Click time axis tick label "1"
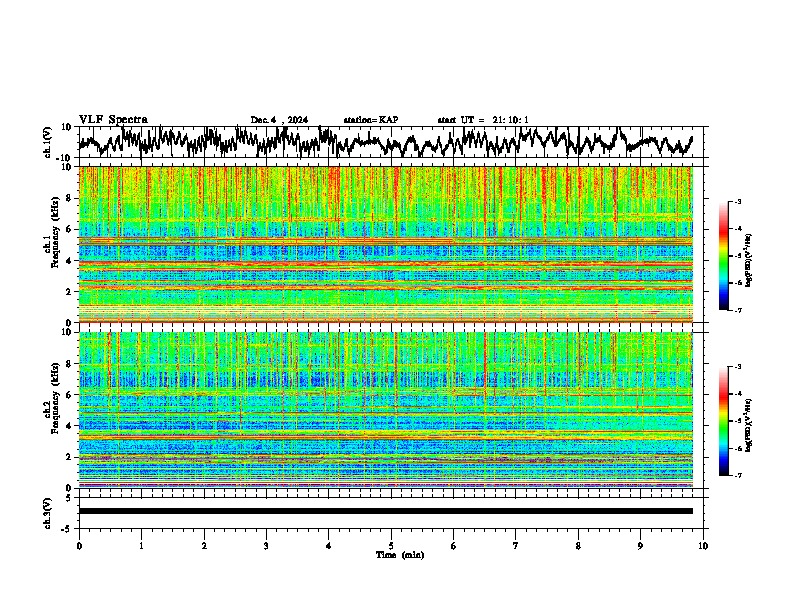The width and height of the screenshot is (792, 612). [x=141, y=546]
